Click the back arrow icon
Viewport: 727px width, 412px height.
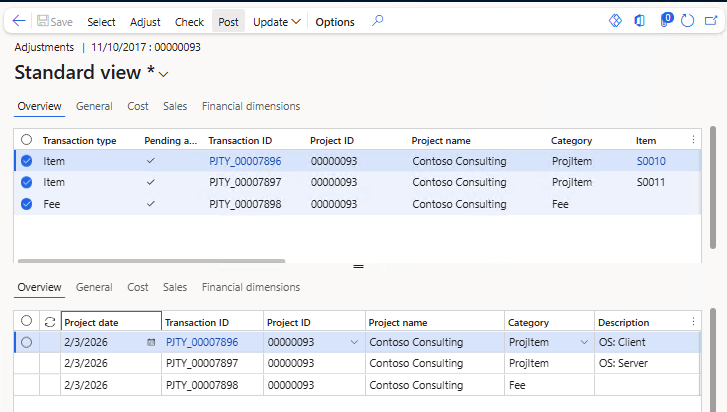pos(18,21)
